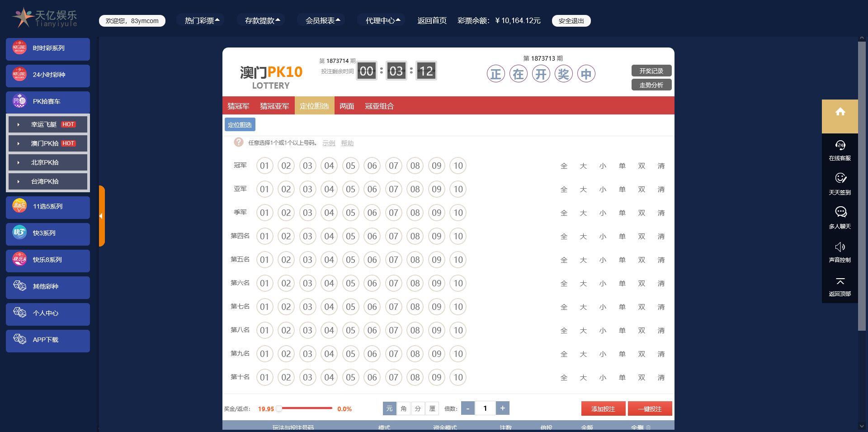Click the PK拾赛车 sidebar icon
This screenshot has height=432, width=868.
click(19, 101)
